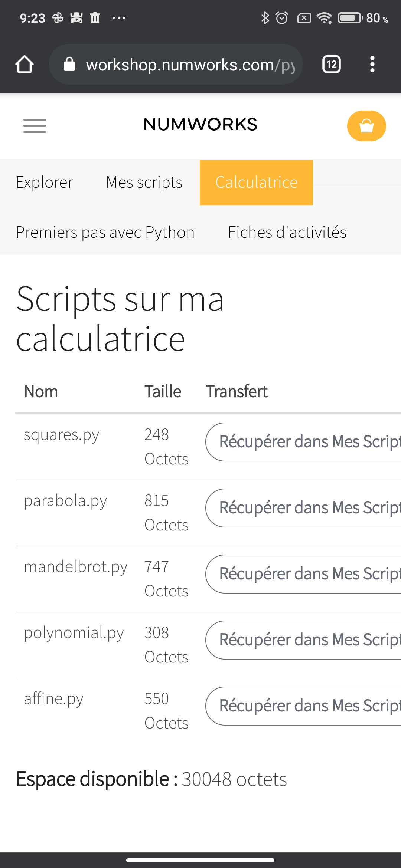401x868 pixels.
Task: Switch to the Explorer tab
Action: point(45,182)
